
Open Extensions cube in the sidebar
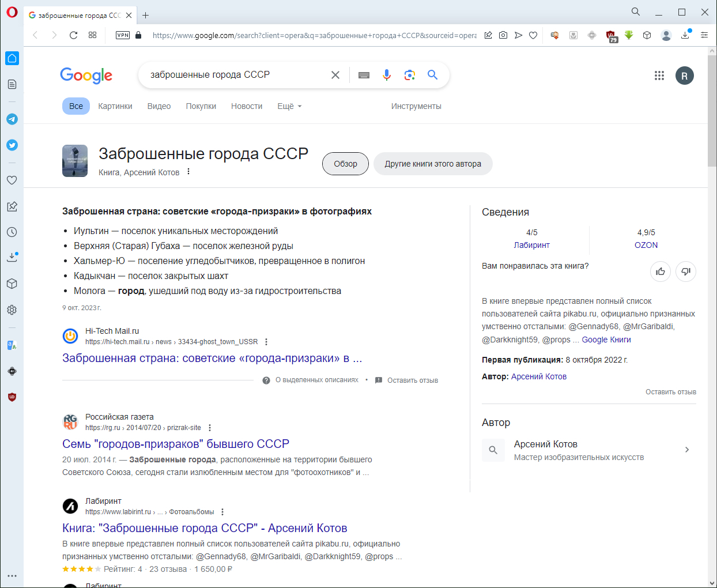coord(12,284)
